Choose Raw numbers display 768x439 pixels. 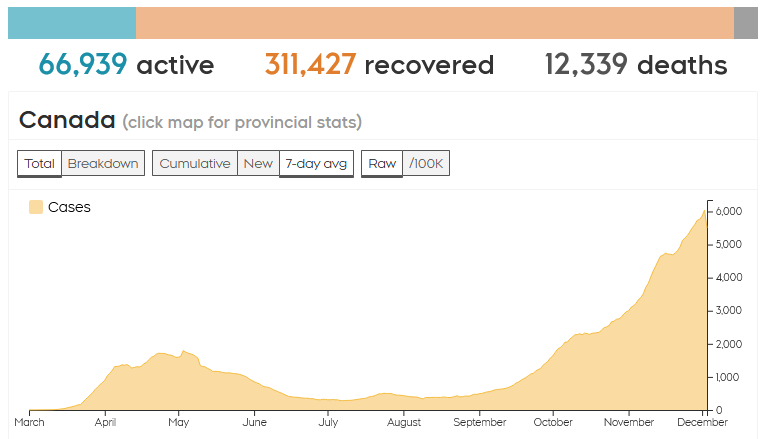[381, 163]
